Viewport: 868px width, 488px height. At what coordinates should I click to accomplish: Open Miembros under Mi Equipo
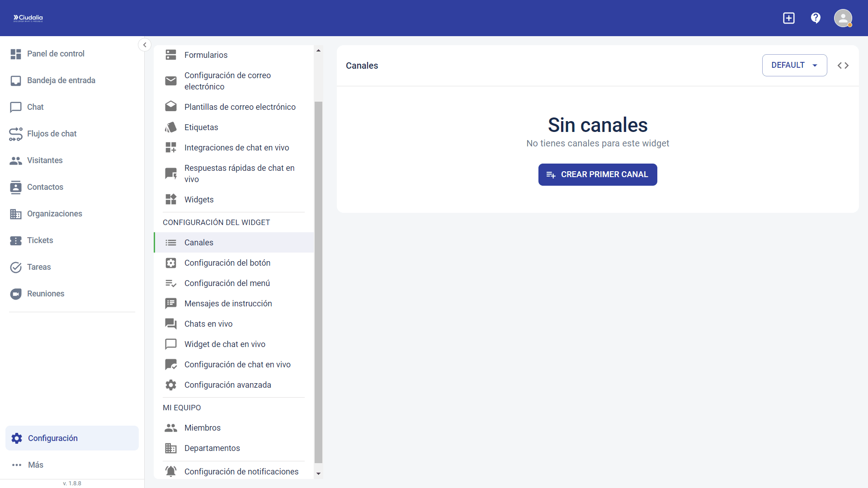pos(202,428)
